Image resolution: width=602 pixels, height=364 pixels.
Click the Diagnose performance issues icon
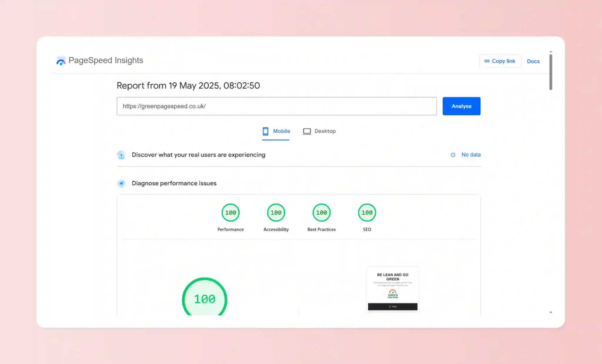coord(121,183)
